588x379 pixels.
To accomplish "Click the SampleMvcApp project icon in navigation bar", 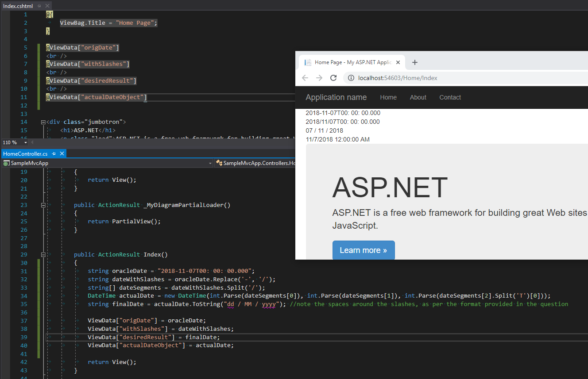I will tap(6, 163).
